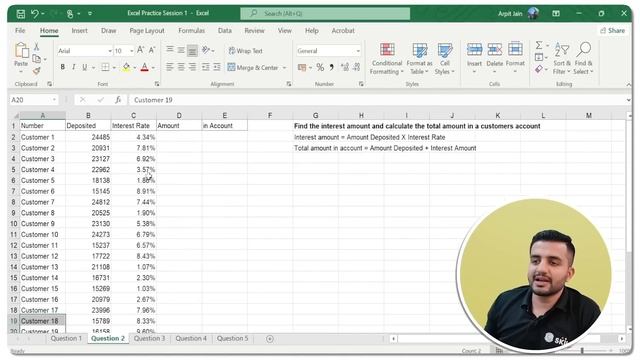The image size is (640, 360).
Task: Open Find & Select dropdown
Action: (583, 59)
